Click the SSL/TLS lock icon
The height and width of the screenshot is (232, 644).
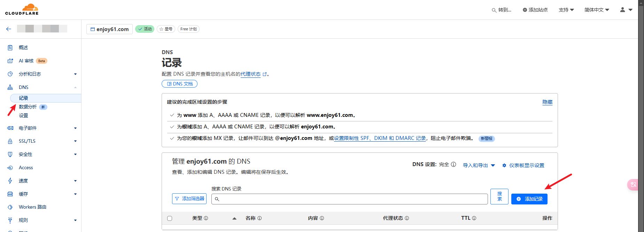10,141
